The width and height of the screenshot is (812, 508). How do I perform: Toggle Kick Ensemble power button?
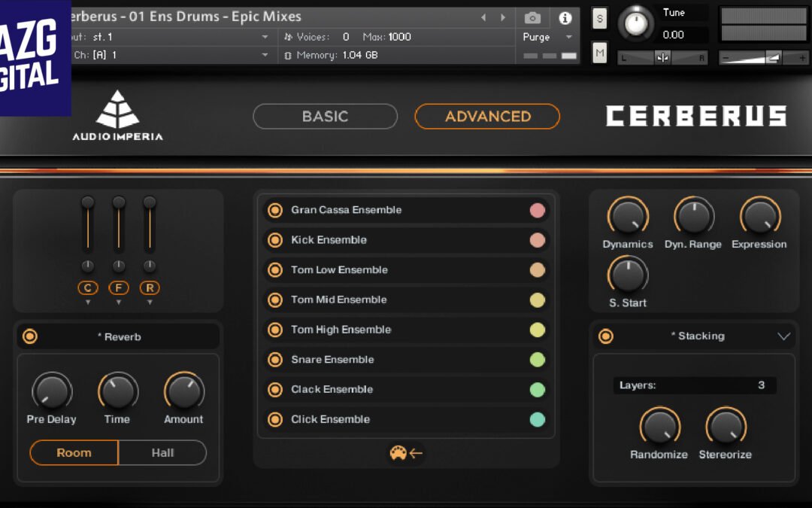275,240
